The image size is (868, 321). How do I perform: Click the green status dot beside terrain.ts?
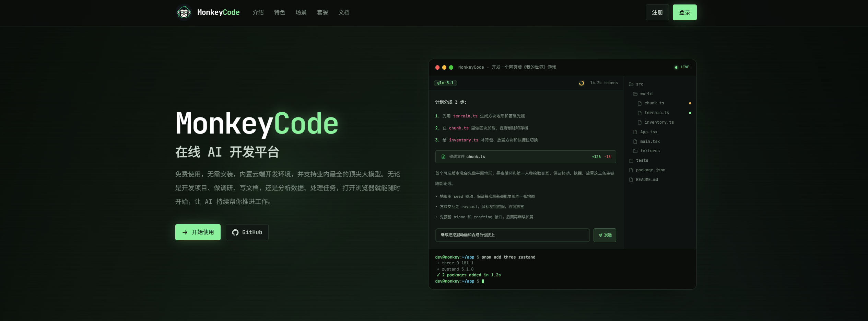(x=690, y=113)
